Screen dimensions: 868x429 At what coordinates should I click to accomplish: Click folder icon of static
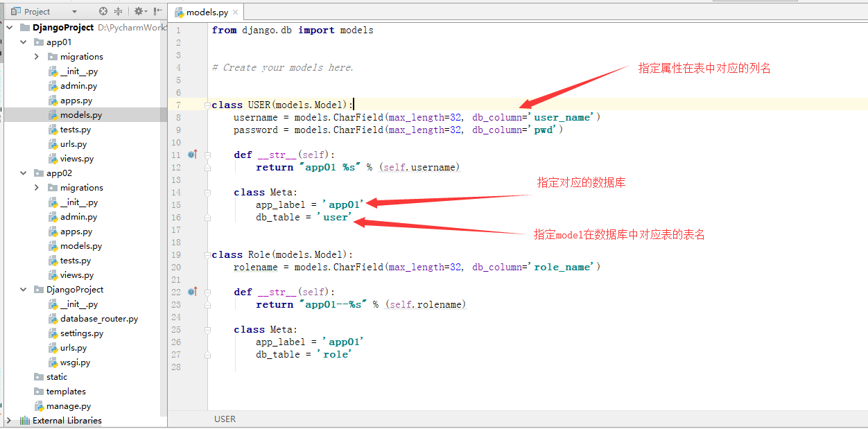(x=39, y=377)
